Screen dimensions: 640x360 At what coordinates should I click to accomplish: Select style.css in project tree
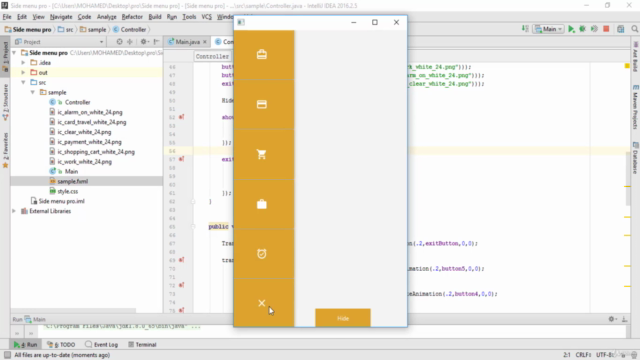pos(67,191)
